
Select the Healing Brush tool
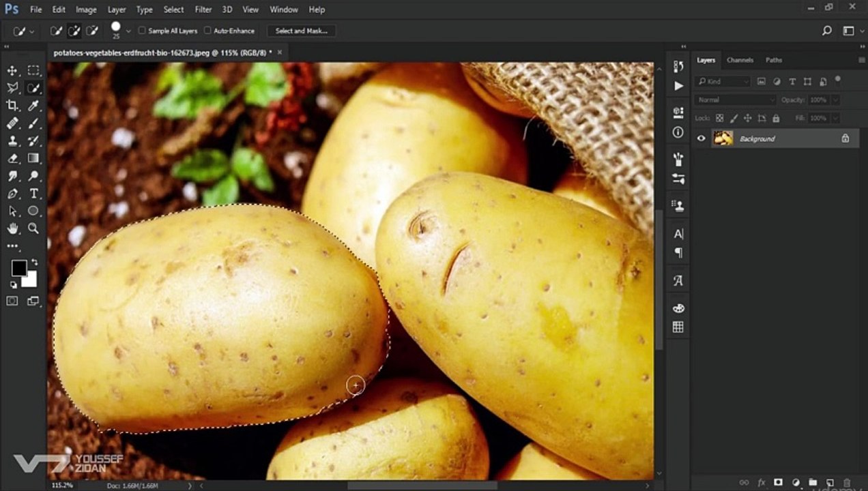tap(12, 123)
